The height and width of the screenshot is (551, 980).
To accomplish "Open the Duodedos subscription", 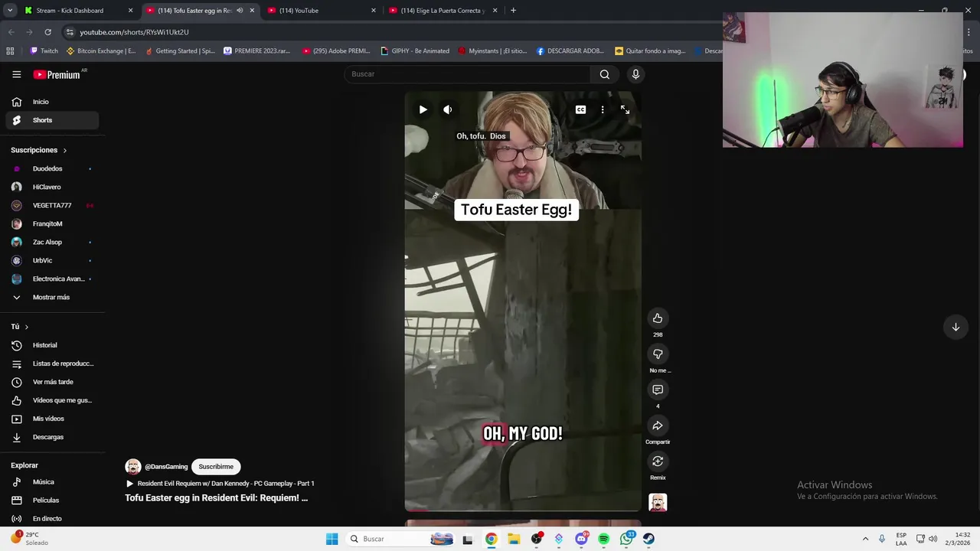I will [52, 168].
